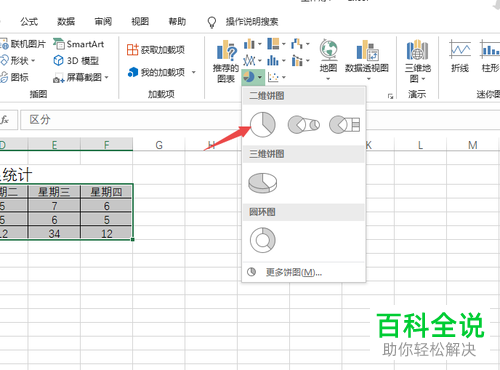The height and width of the screenshot is (370, 500).
Task: Select the 2D pie chart option
Action: click(x=263, y=125)
